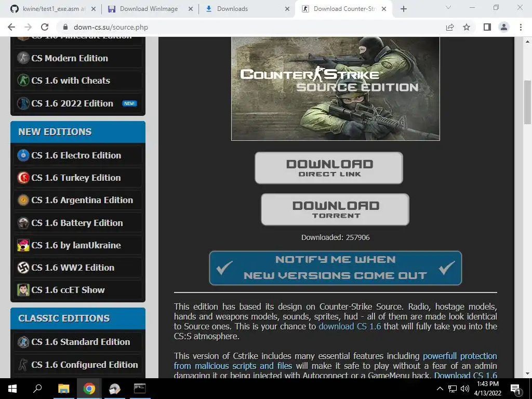Click the NEW! badge beside 2022 Edition

(x=129, y=103)
